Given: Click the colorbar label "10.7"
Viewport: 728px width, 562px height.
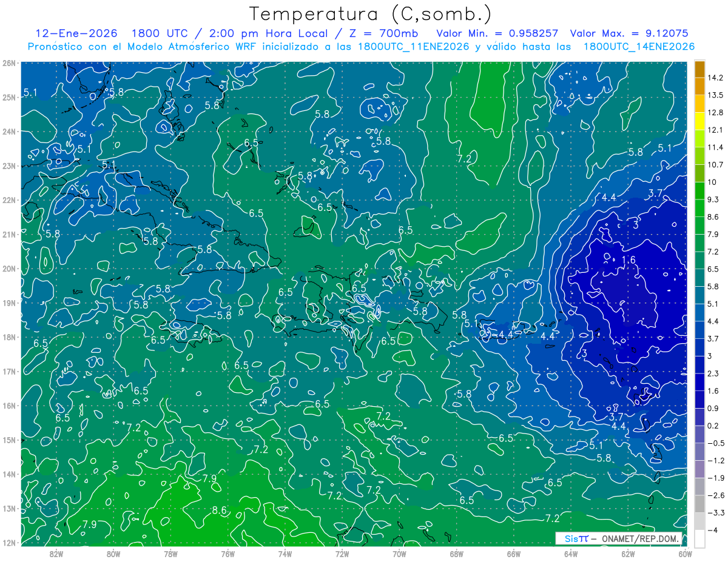Looking at the screenshot, I should click(x=716, y=165).
